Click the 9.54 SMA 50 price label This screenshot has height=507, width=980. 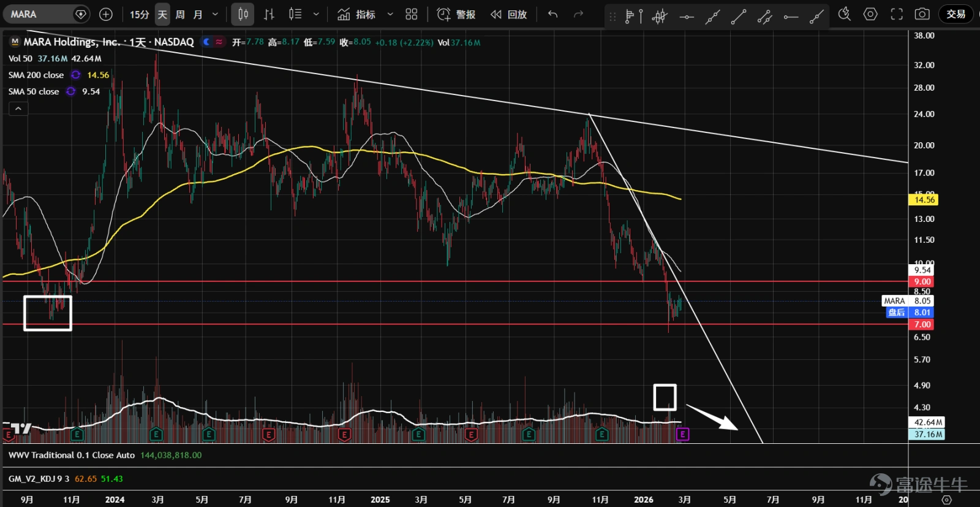pos(922,270)
